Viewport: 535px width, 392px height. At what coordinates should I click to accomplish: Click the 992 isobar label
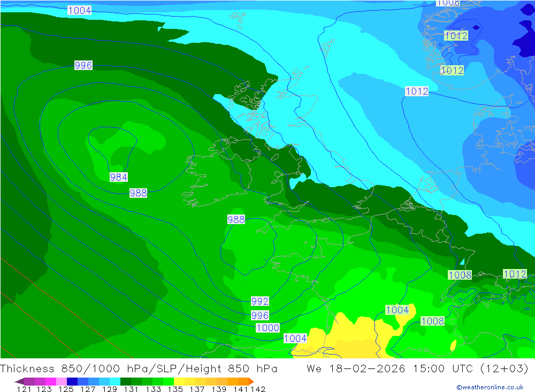coord(259,301)
